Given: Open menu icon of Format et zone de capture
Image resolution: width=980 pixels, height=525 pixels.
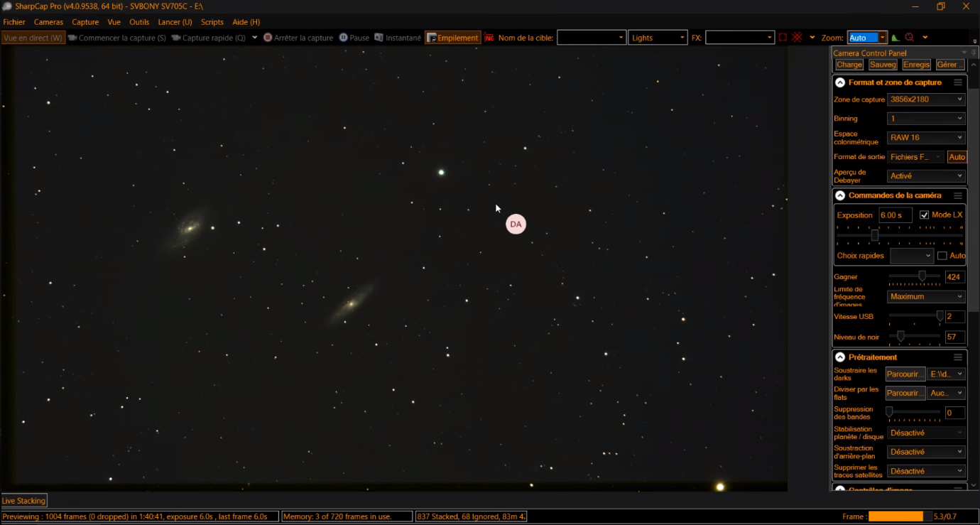Looking at the screenshot, I should pyautogui.click(x=958, y=82).
